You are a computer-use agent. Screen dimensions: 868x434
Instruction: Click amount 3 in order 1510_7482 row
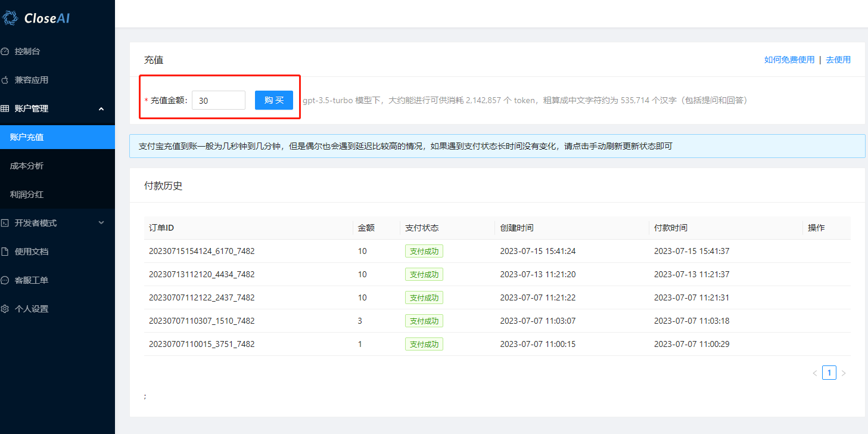360,321
